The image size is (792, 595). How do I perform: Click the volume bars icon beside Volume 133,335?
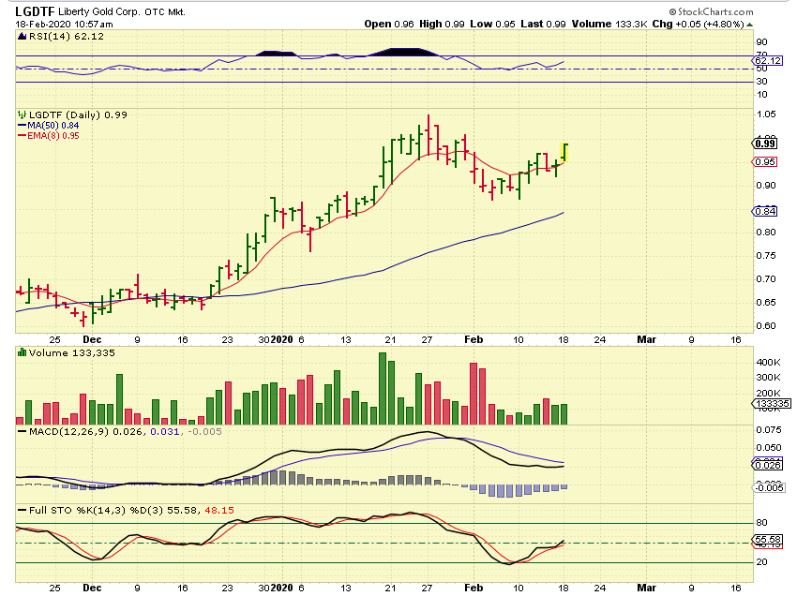tap(22, 352)
